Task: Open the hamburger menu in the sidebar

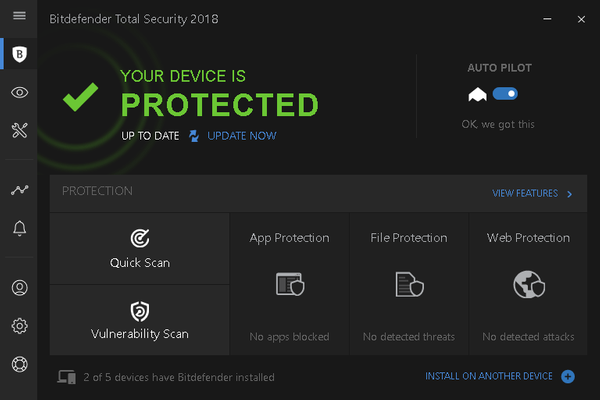Action: 19,17
